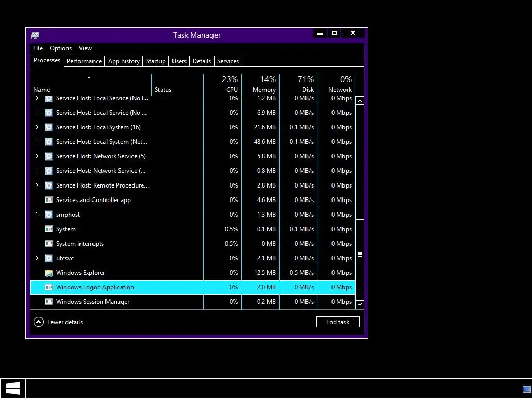Expand Service Host: Network Service (5)

pyautogui.click(x=37, y=156)
